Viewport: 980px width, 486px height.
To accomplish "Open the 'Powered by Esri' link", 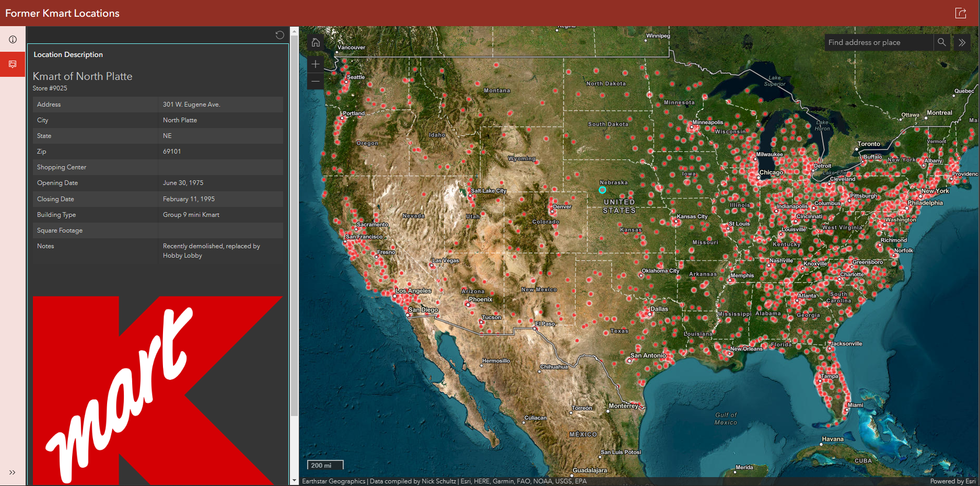I will click(953, 481).
